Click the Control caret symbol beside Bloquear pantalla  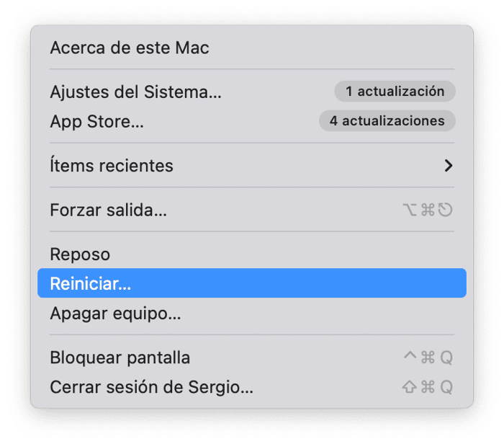(x=409, y=356)
